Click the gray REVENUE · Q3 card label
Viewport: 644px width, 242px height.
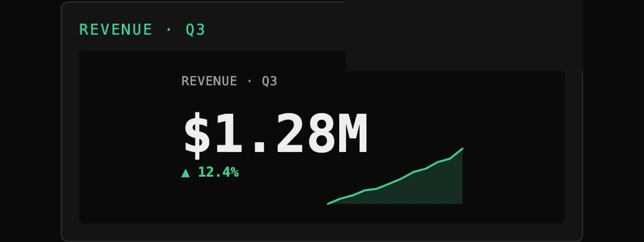[229, 81]
